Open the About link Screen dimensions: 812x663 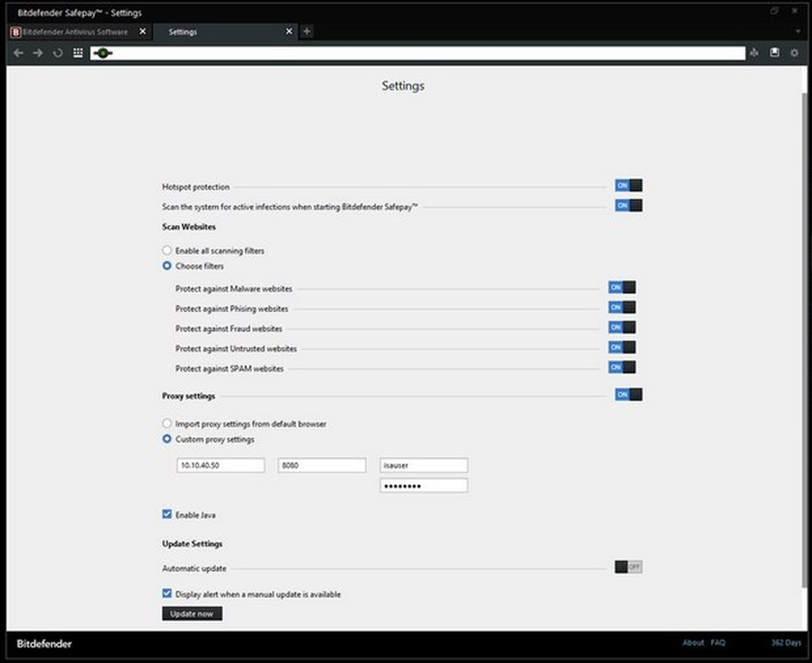tap(693, 643)
